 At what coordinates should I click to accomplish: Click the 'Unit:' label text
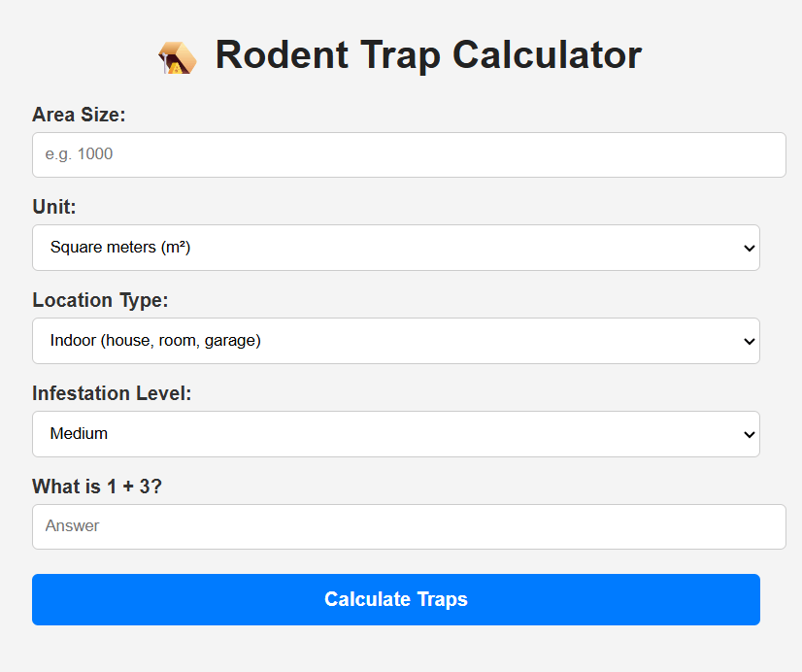(53, 208)
